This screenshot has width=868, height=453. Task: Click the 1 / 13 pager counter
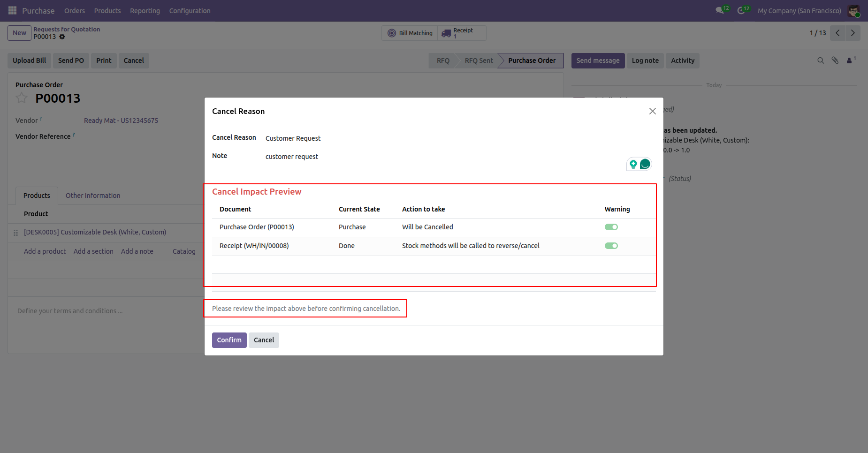[x=817, y=33]
